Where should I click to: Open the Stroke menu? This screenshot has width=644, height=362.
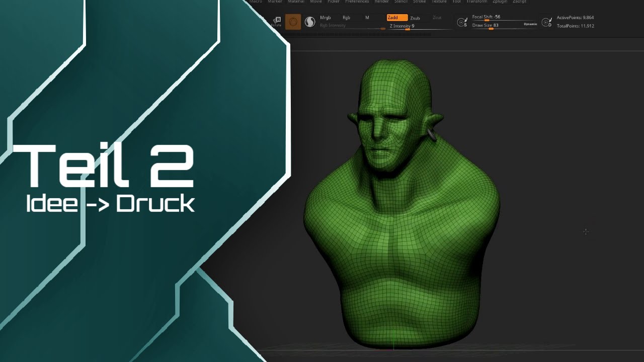click(x=419, y=2)
